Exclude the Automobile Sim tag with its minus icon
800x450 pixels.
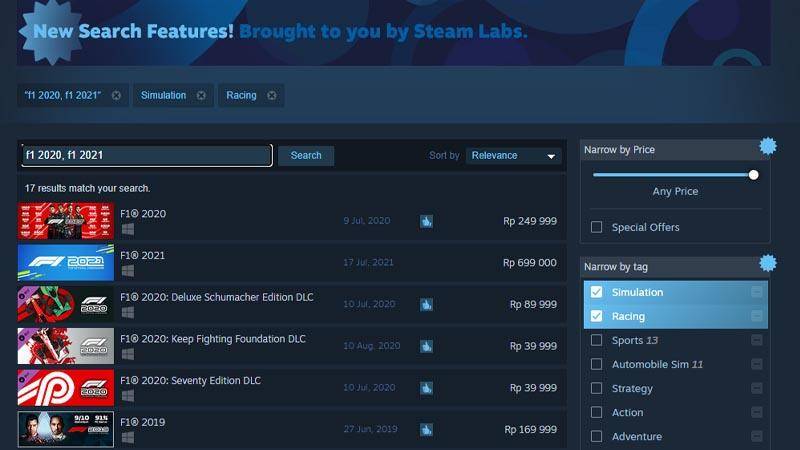pyautogui.click(x=757, y=364)
